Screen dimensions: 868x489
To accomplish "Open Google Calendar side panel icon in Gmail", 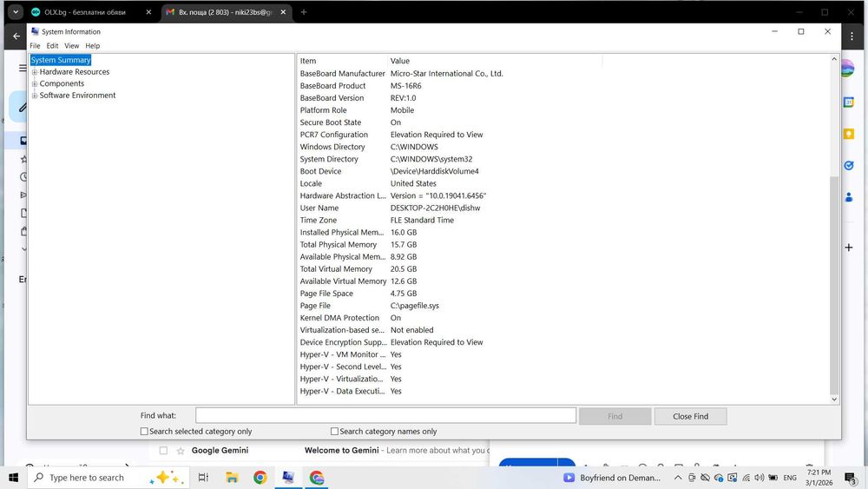I will (849, 102).
